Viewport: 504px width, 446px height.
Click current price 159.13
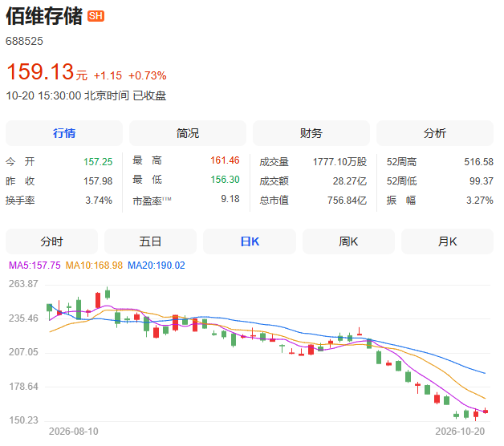coord(40,71)
